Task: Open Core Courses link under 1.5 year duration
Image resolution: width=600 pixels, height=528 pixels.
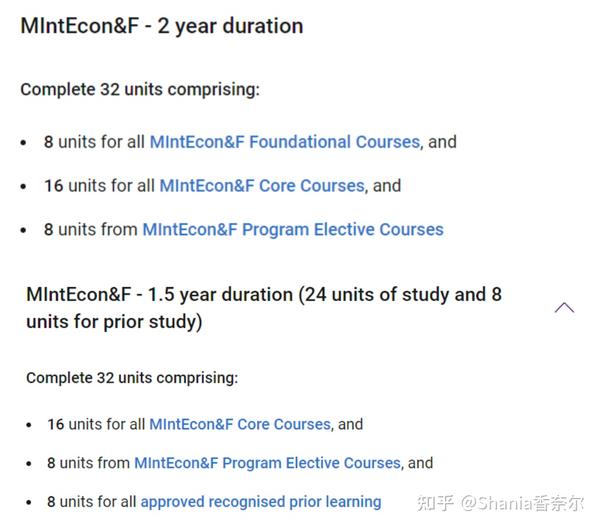Action: pyautogui.click(x=240, y=424)
